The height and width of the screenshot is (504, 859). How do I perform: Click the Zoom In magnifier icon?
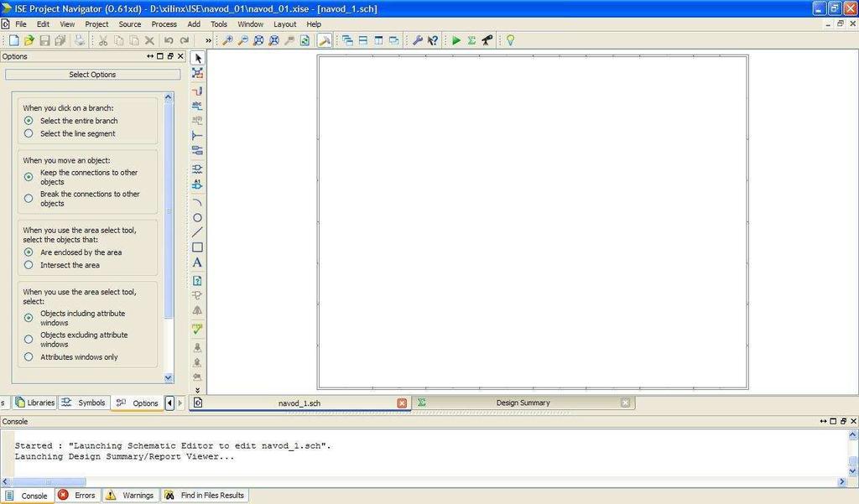(x=227, y=40)
